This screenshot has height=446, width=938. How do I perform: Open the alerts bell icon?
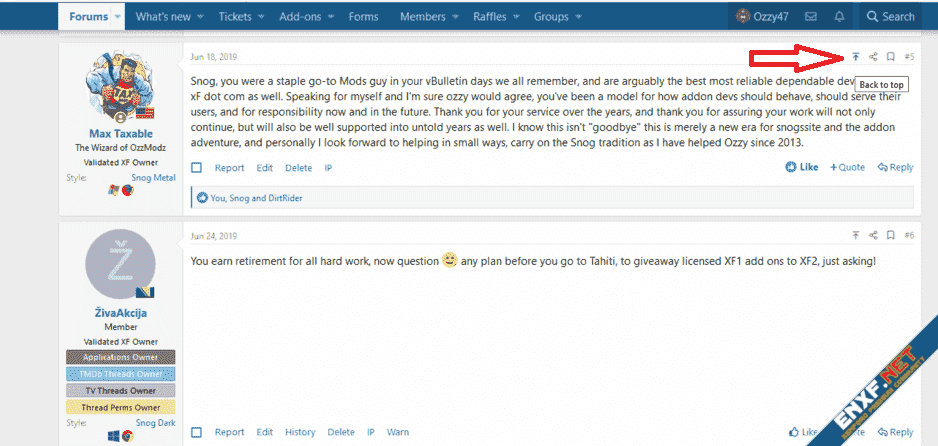[839, 16]
